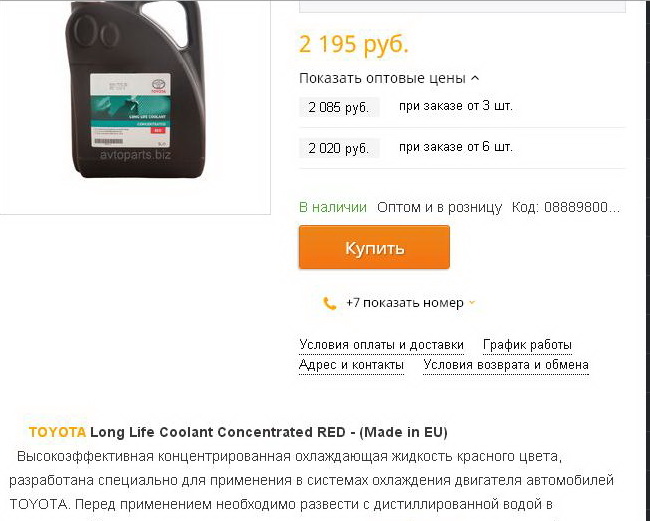Screen dimensions: 650x521
Task: Open Условия возврата и обмена link
Action: 506,365
